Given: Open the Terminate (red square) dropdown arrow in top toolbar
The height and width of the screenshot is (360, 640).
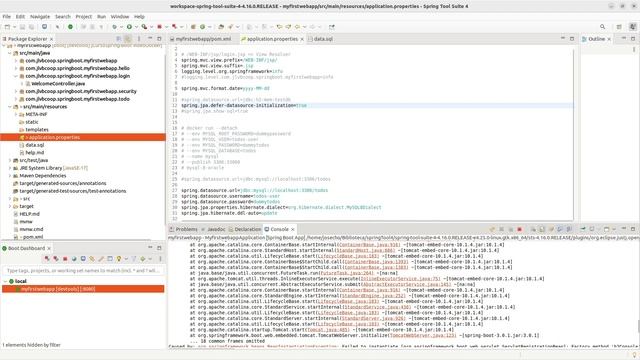Looking at the screenshot, I should [167, 27].
